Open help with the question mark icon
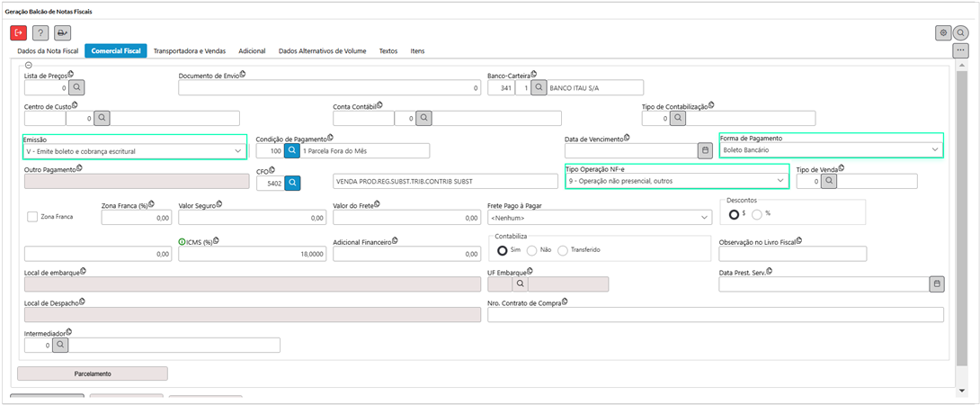This screenshot has width=980, height=405. pos(40,32)
